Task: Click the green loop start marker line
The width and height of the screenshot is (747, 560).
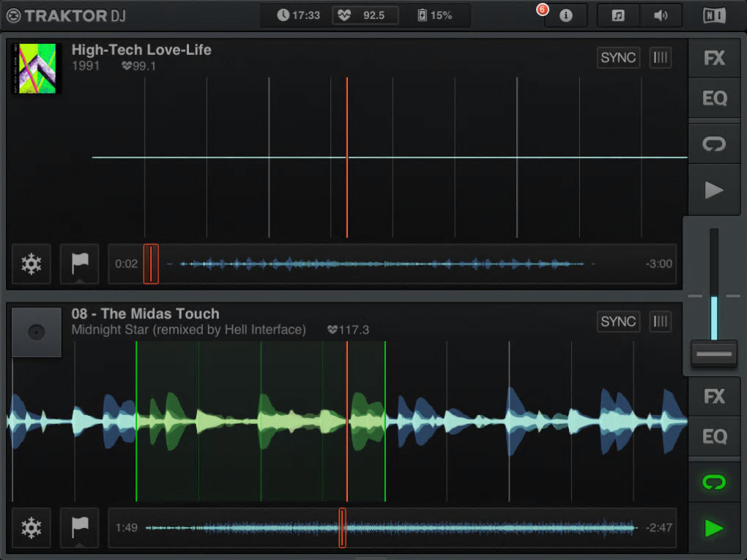Action: pos(136,422)
